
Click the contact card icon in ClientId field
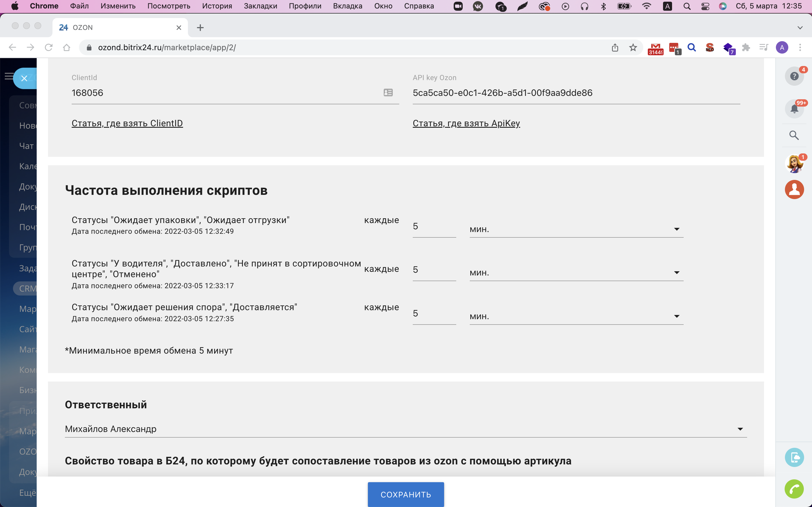388,92
